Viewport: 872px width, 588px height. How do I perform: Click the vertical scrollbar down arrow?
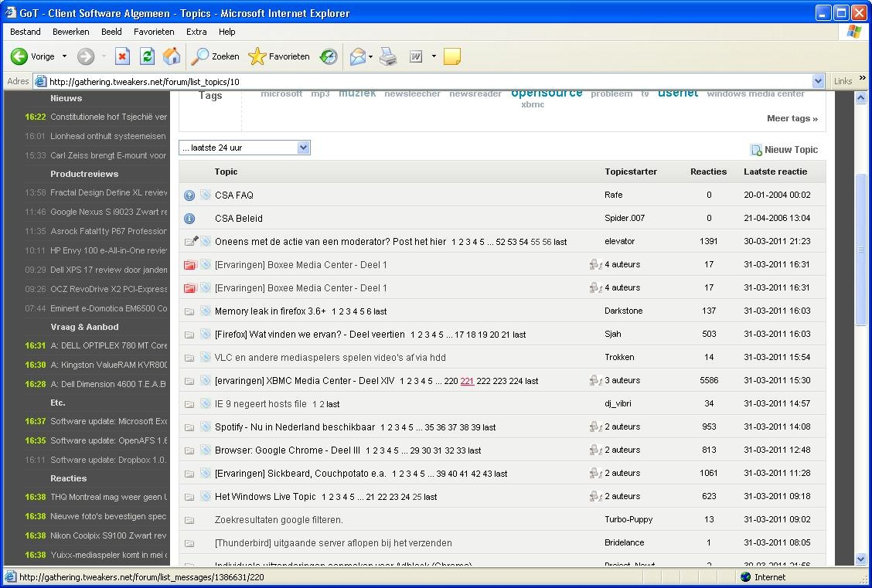tap(861, 559)
